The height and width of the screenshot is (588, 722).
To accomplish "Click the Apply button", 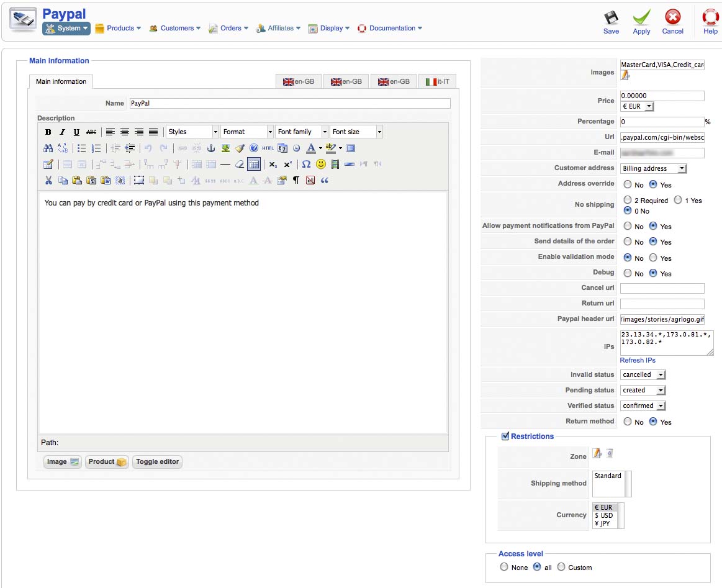I will [x=641, y=22].
